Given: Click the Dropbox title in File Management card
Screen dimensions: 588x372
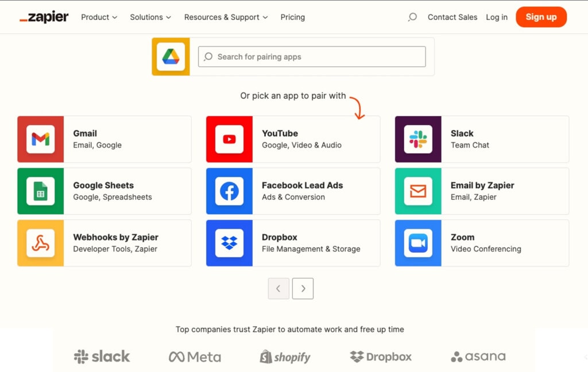Looking at the screenshot, I should [x=280, y=237].
